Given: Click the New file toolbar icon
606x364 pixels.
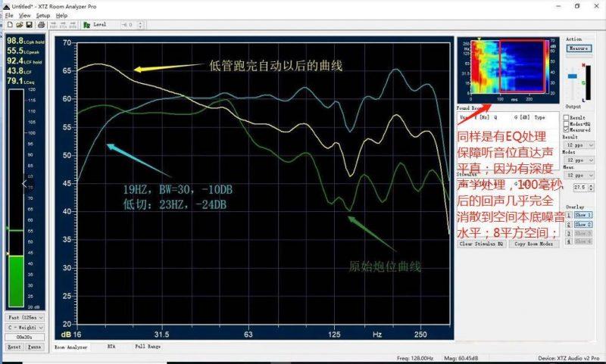Looking at the screenshot, I should tap(8, 25).
